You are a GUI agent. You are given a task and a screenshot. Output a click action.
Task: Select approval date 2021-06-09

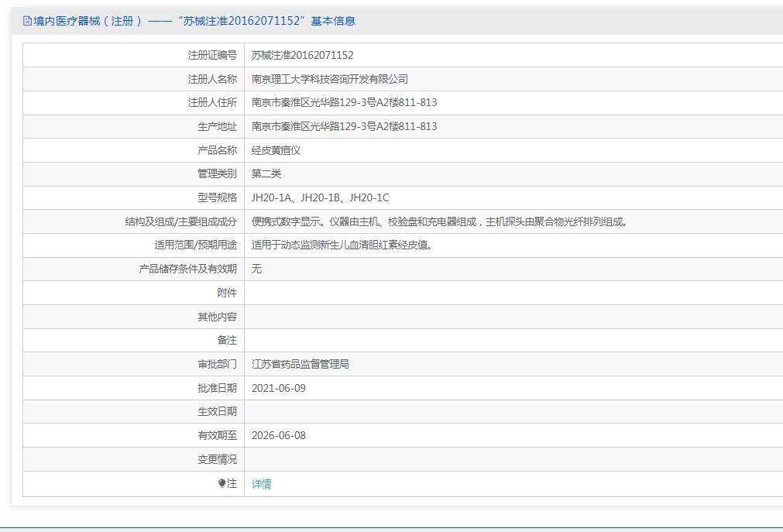(279, 388)
